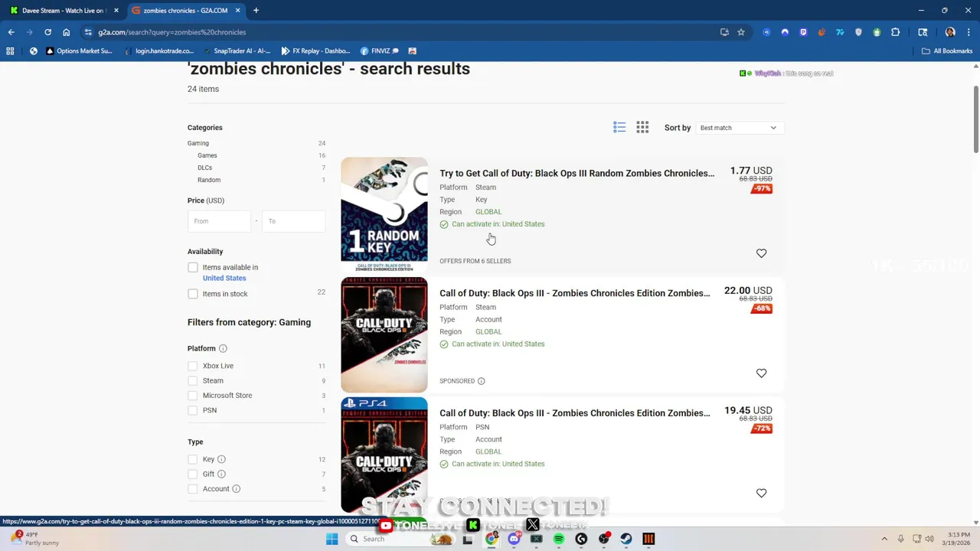This screenshot has width=980, height=551.
Task: Open new browser tab
Action: (x=256, y=11)
